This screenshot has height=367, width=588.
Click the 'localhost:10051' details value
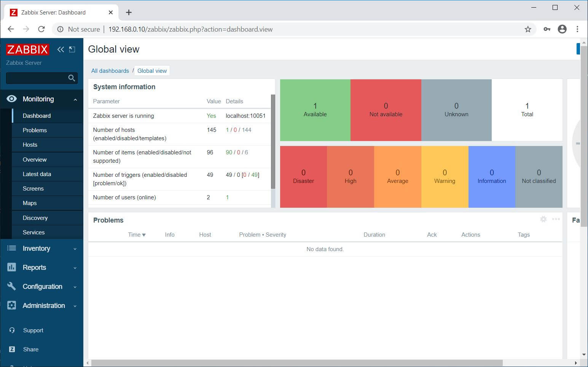click(245, 116)
